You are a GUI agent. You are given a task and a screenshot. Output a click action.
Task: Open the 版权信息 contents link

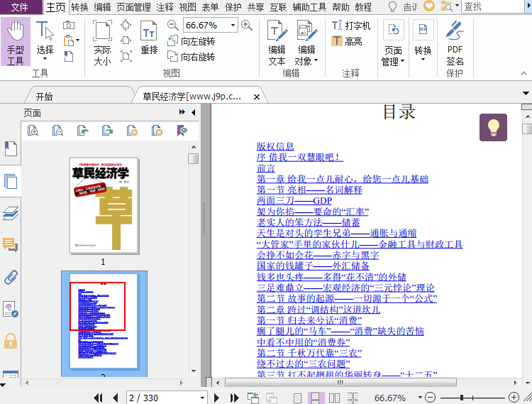click(275, 146)
